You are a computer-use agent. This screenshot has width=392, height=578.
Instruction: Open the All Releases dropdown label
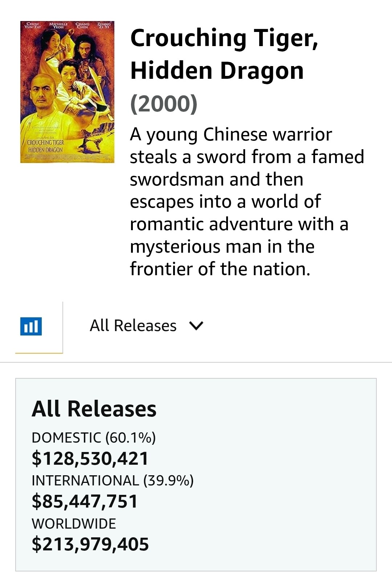[133, 326]
